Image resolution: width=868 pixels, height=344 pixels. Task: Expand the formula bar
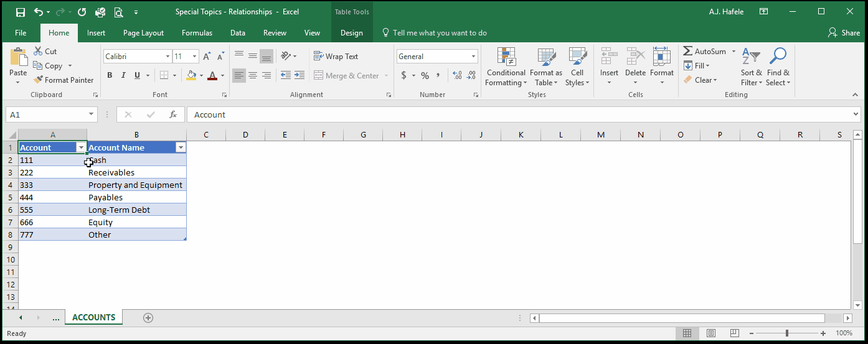[x=856, y=114]
